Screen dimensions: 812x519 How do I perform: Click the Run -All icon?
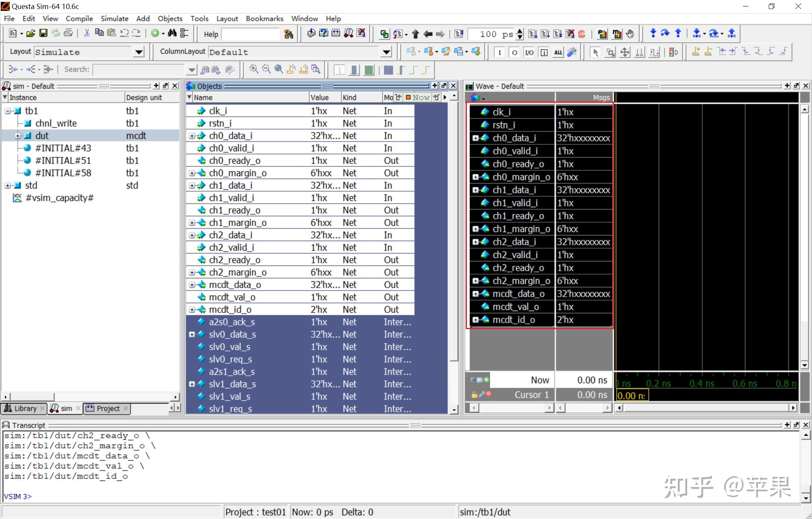pyautogui.click(x=557, y=34)
